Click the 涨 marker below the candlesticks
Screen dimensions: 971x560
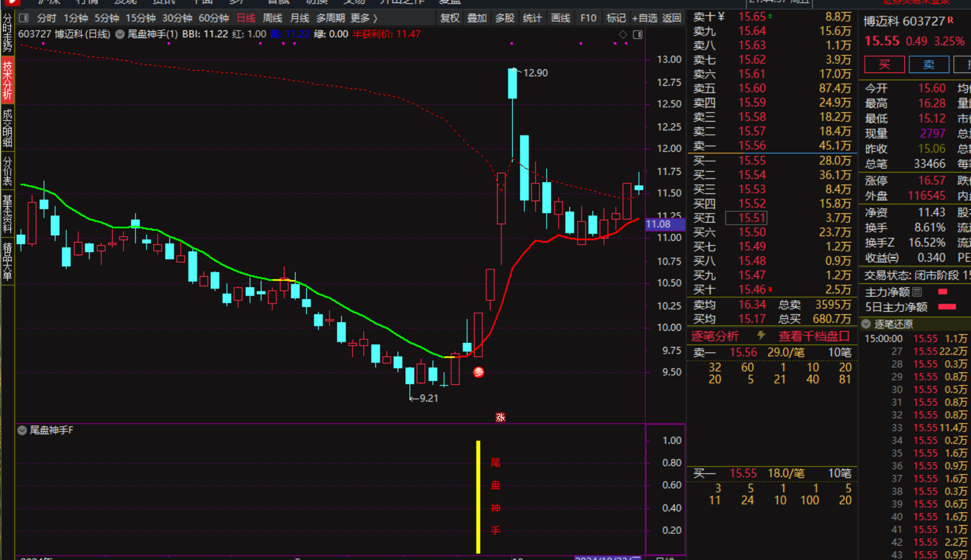coord(500,417)
